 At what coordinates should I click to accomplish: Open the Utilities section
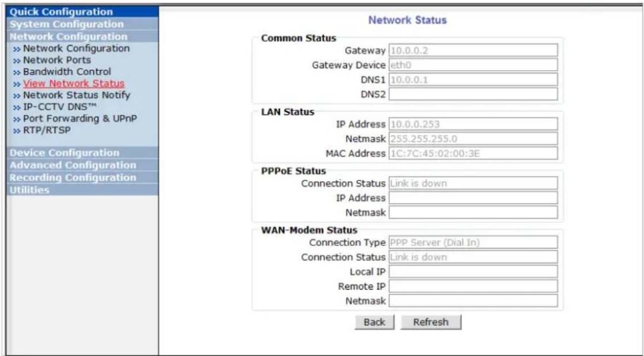click(x=83, y=190)
